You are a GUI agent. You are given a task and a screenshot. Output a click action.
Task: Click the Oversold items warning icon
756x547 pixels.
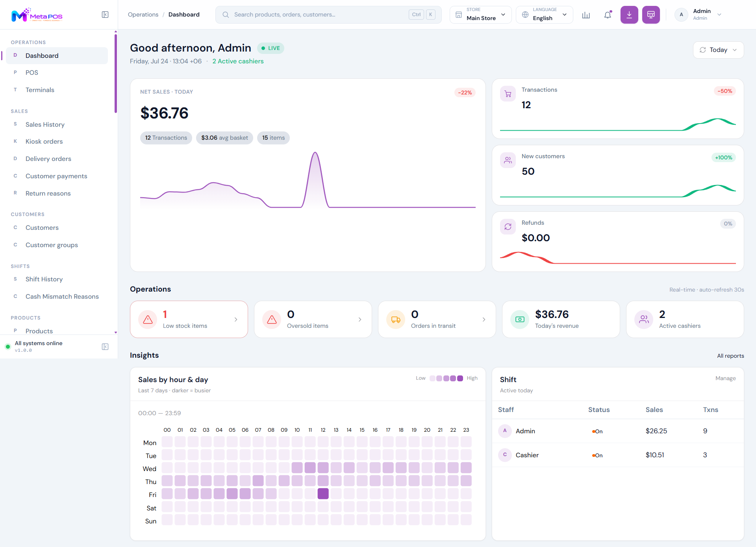coord(272,320)
